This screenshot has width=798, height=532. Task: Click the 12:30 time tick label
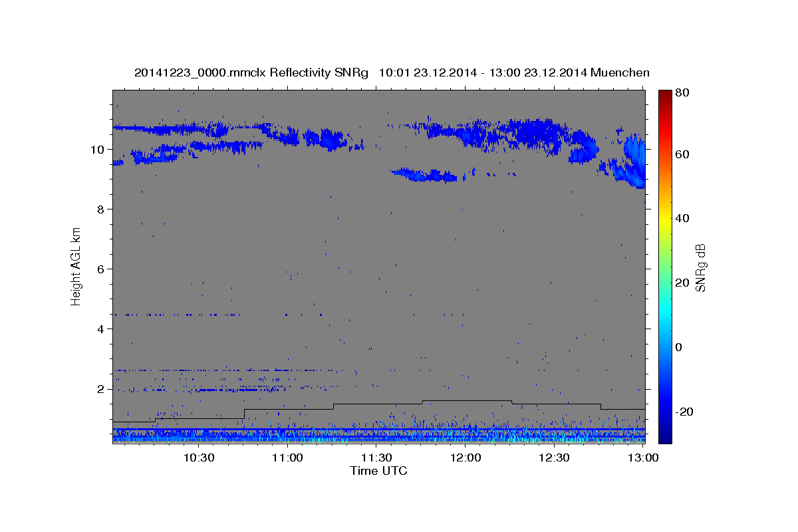coord(553,458)
